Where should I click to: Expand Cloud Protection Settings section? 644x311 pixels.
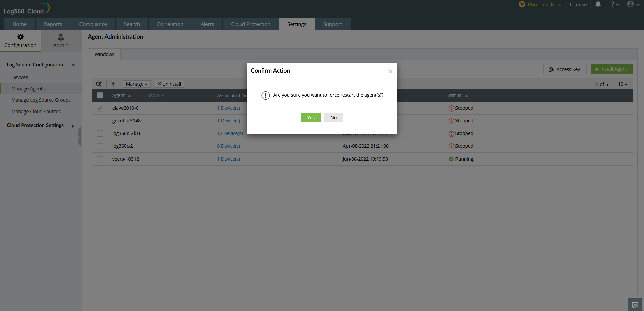point(73,126)
